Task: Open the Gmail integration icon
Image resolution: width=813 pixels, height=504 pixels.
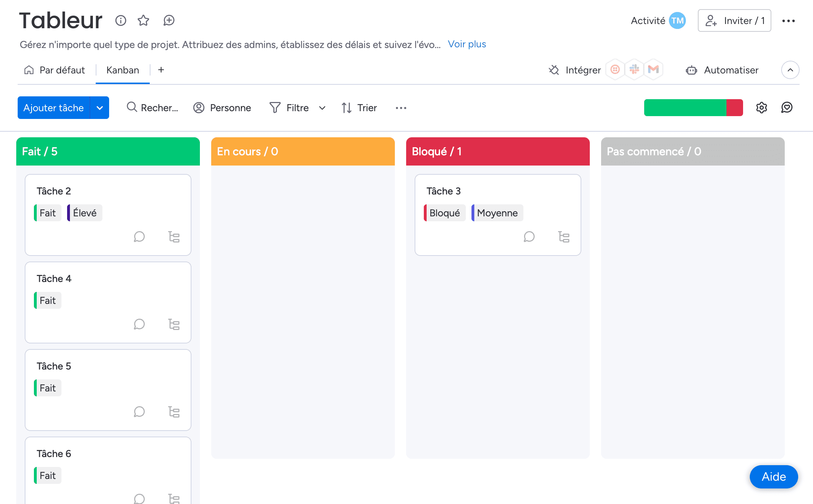Action: [653, 70]
